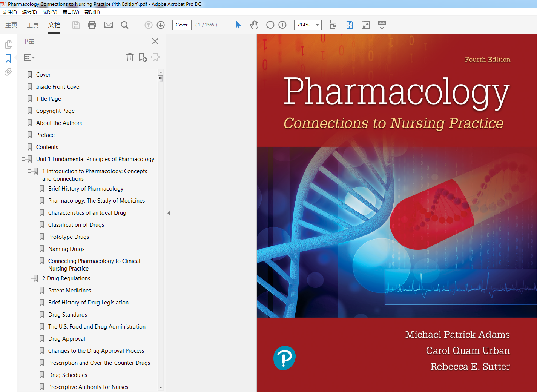The height and width of the screenshot is (392, 537).
Task: Open Brief History of Drug Legislation bookmark
Action: [x=88, y=303]
